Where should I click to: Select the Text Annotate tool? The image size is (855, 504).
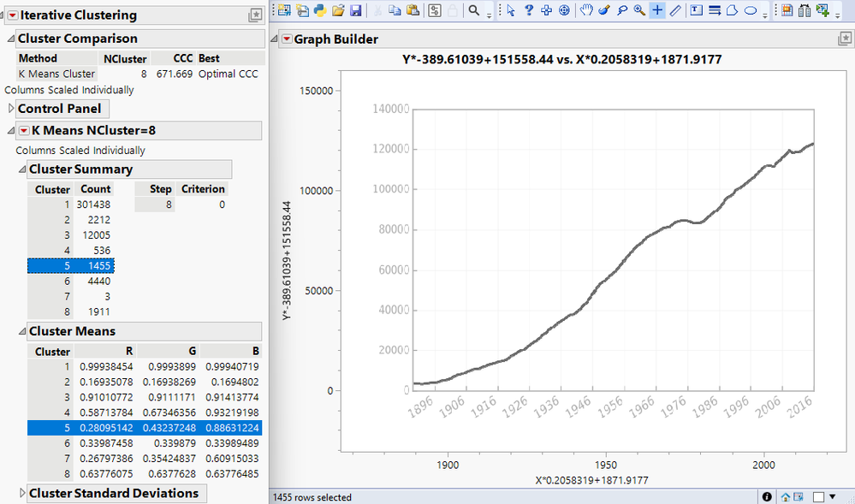[x=697, y=9]
